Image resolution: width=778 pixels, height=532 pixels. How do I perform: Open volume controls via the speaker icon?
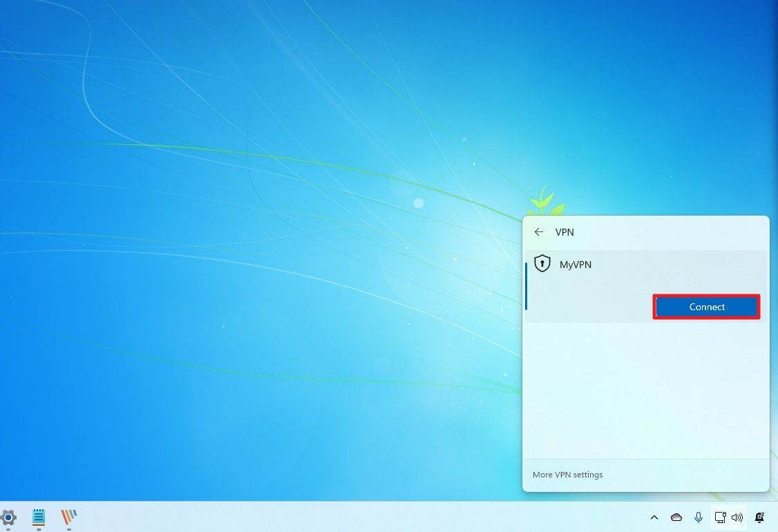[x=737, y=517]
